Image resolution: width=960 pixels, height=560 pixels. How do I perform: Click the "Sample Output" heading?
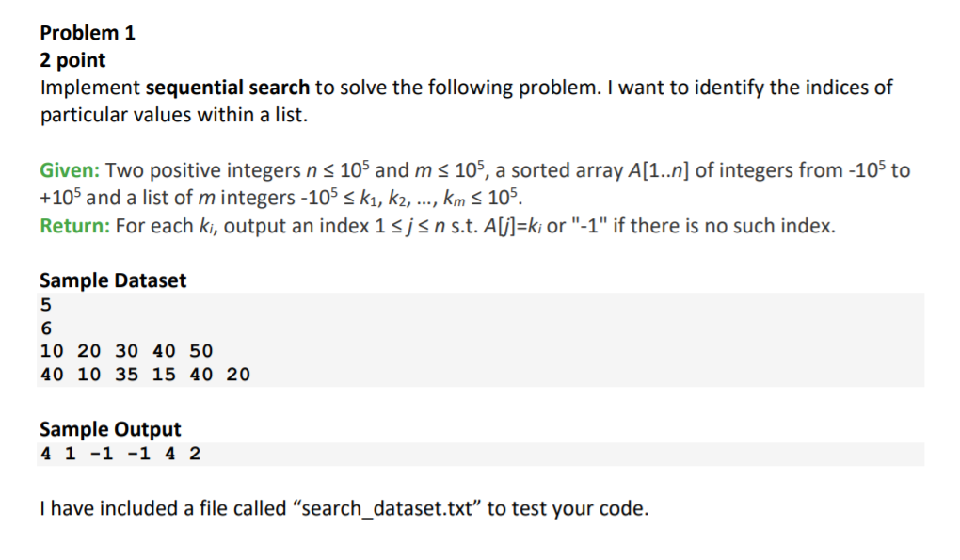pyautogui.click(x=110, y=429)
